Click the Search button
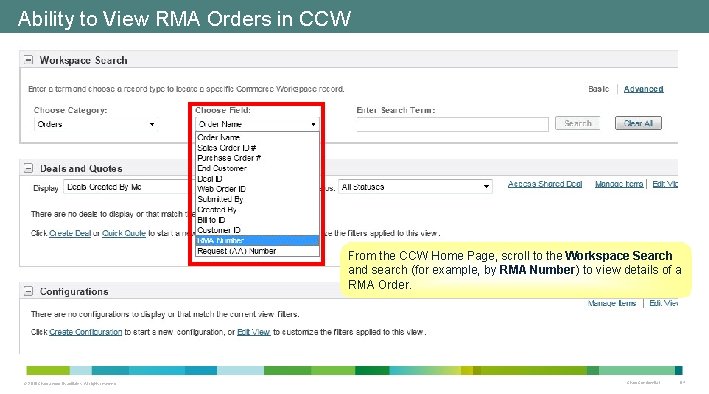Image resolution: width=709 pixels, height=394 pixels. 577,123
